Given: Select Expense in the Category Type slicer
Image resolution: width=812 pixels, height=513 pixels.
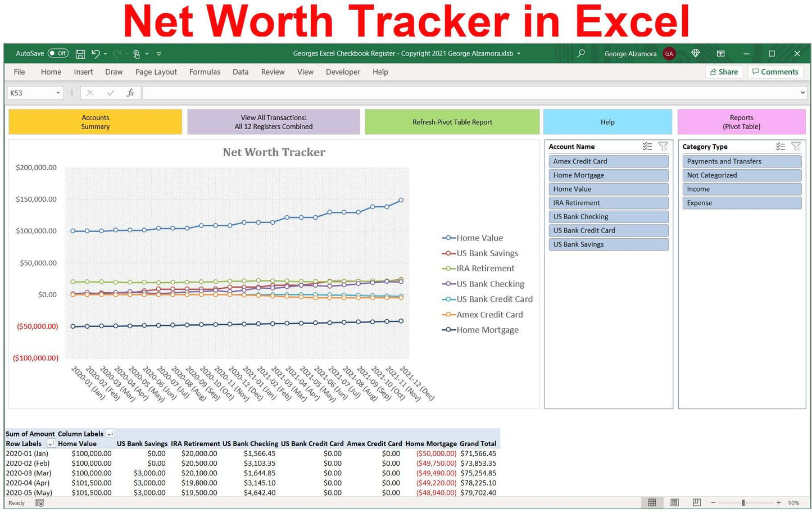Looking at the screenshot, I should 742,203.
